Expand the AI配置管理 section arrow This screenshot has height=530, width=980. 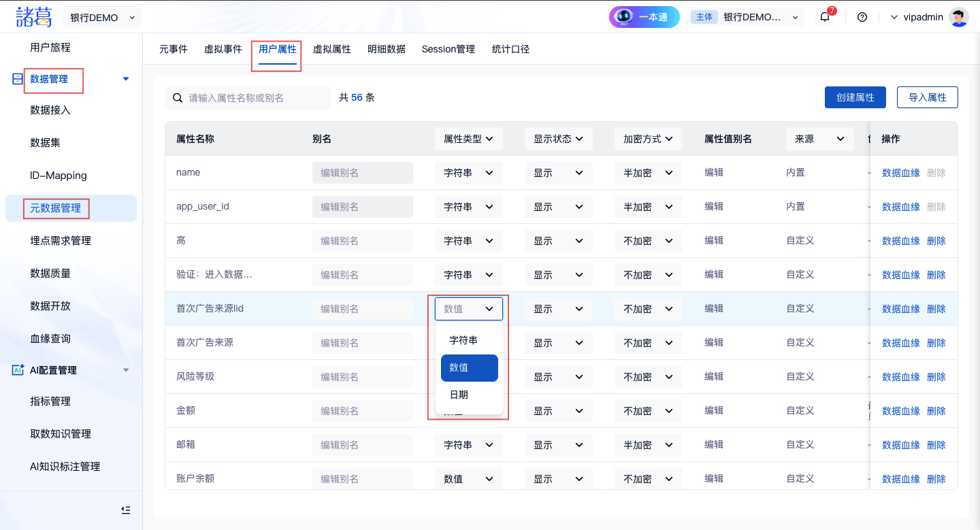coord(125,370)
